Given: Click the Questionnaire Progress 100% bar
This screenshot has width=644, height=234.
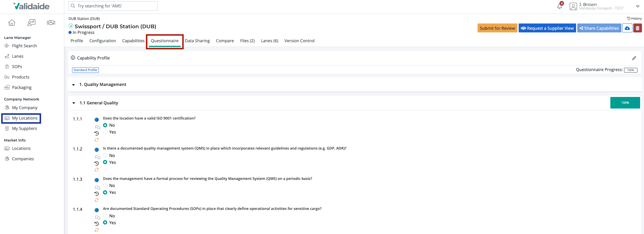Looking at the screenshot, I should [x=631, y=70].
